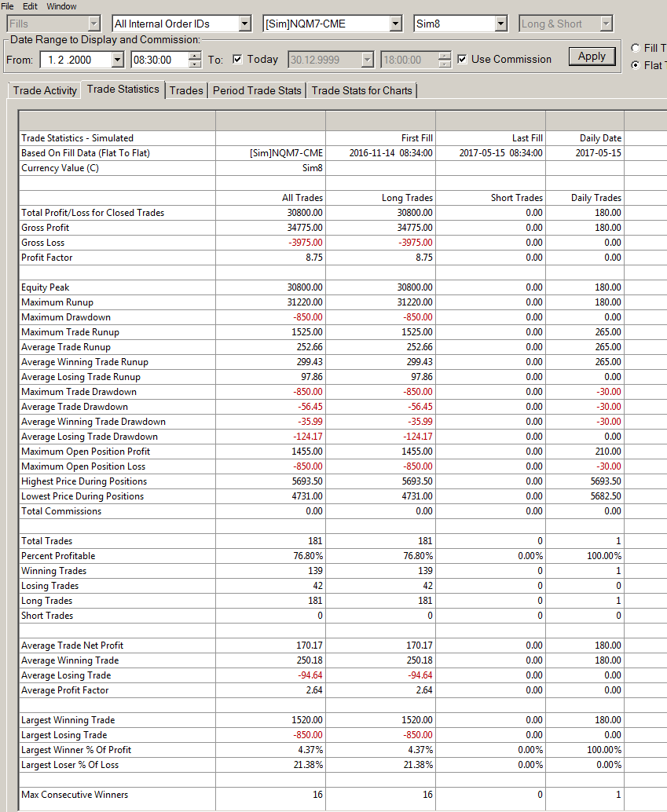Click the All Trades Gross Profit value 34775.00
667x812 pixels.
tap(305, 228)
